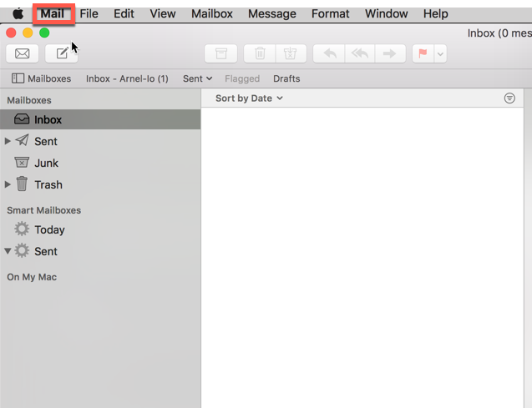Click the Reply arrow icon
Viewport: 532px width, 408px height.
point(329,53)
